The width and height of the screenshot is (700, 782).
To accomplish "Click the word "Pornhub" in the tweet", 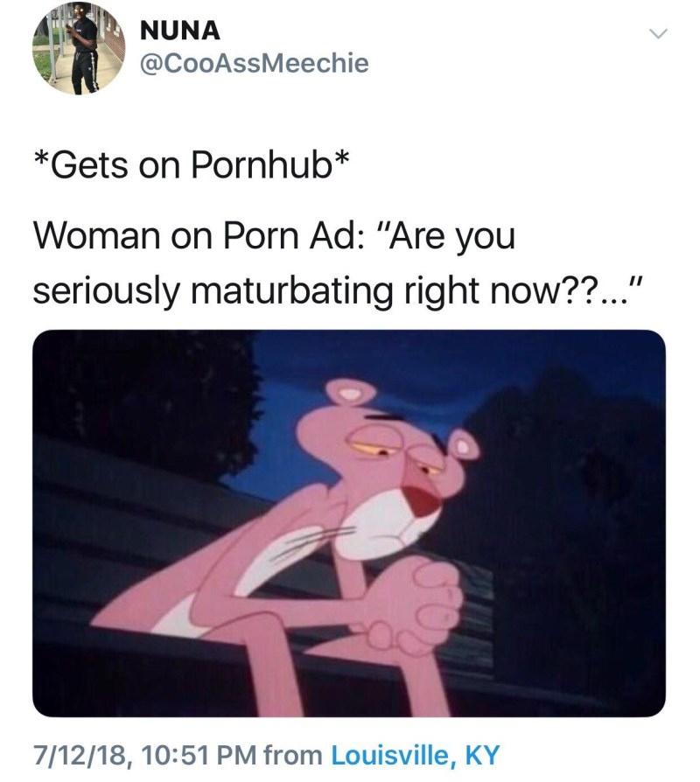I will (x=262, y=165).
